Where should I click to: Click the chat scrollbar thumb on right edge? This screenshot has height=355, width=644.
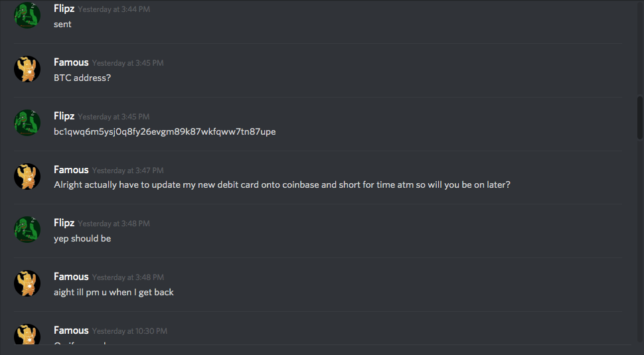[640, 118]
